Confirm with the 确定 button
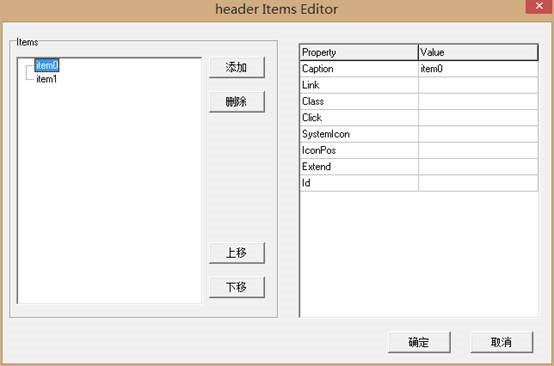Viewport: 554px width, 366px height. 419,342
